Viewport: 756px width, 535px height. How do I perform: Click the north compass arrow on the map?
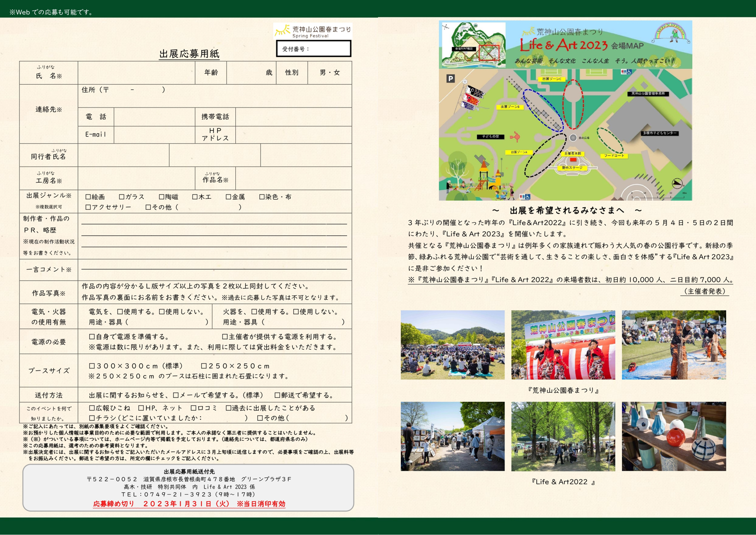(x=678, y=184)
